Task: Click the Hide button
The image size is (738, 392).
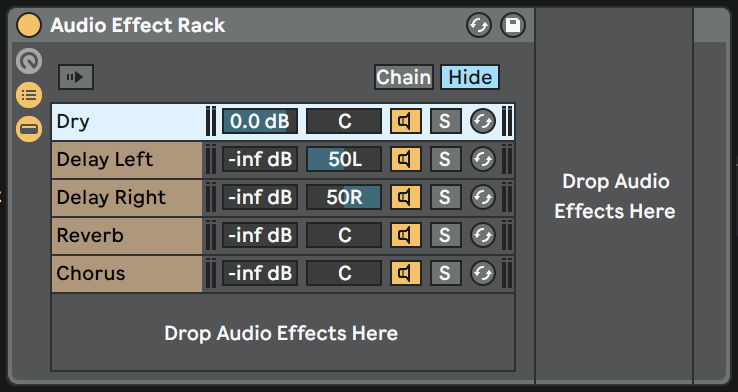Action: point(470,77)
